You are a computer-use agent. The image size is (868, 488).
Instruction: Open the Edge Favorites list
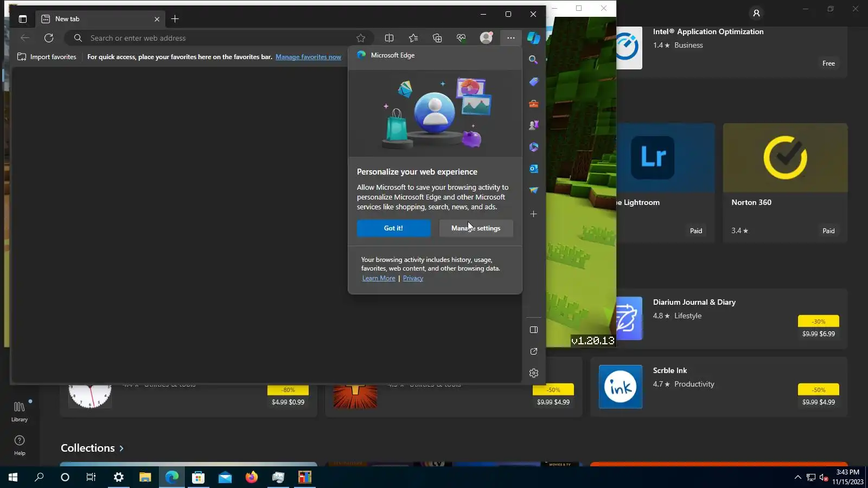pos(413,38)
